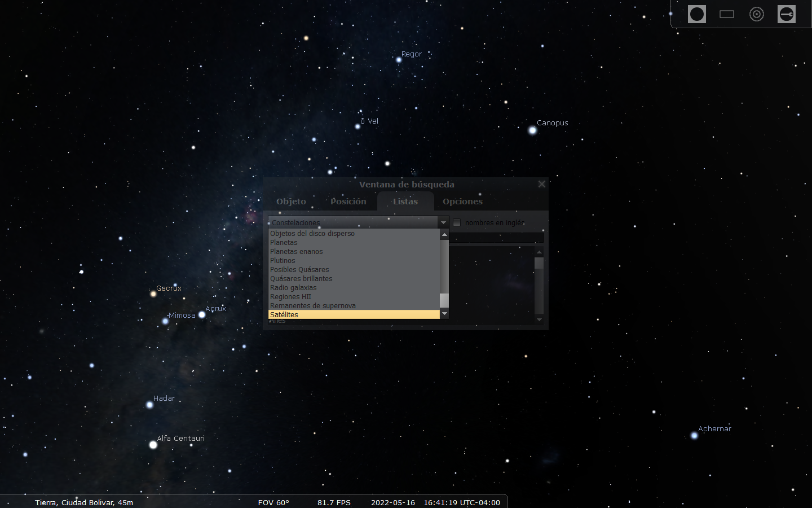Switch to the Posición tab

[x=348, y=202]
